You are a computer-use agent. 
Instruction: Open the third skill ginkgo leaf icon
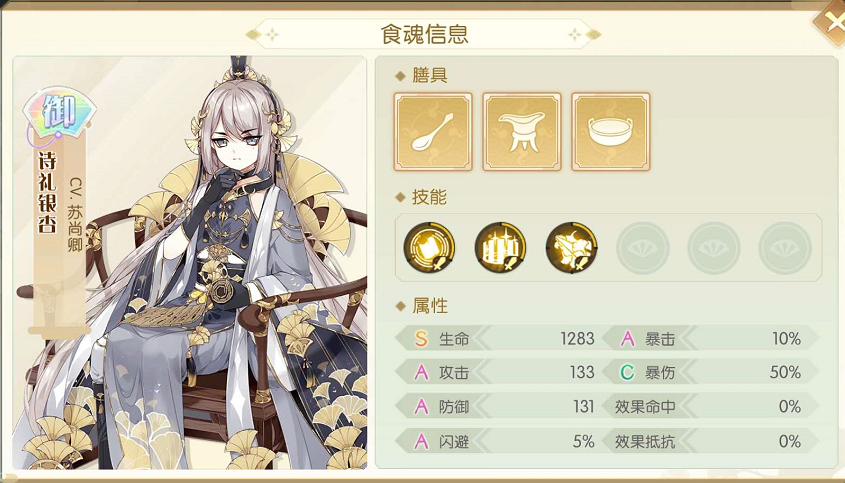pyautogui.click(x=571, y=247)
